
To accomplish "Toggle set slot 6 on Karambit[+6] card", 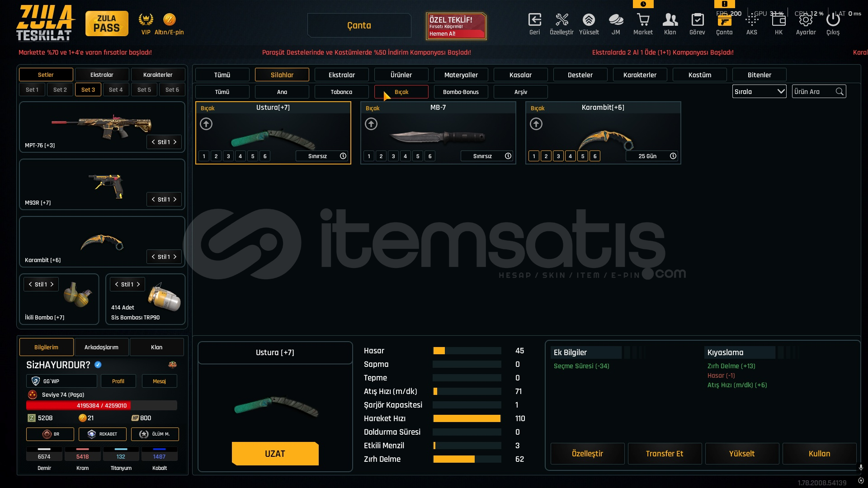I will [595, 156].
